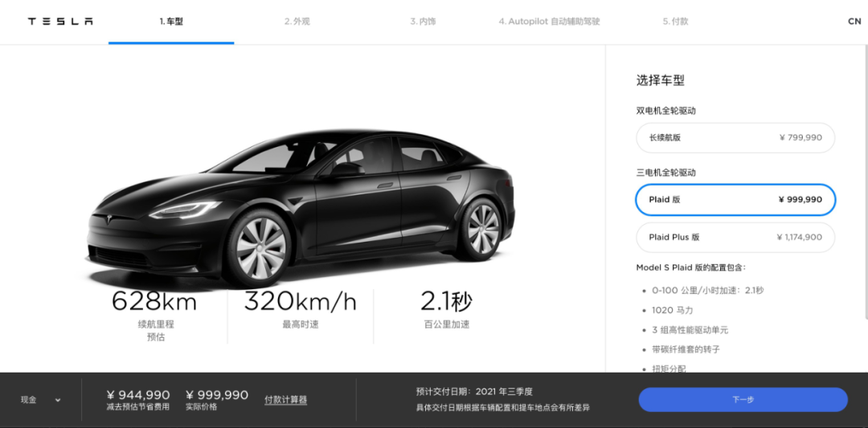
Task: Open the 付款计算器 link
Action: click(285, 399)
